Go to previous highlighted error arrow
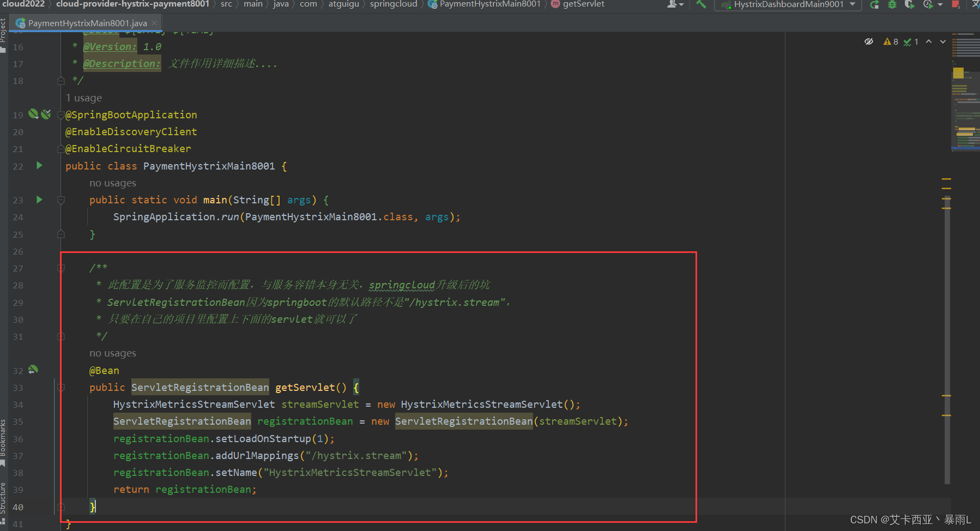 [929, 41]
